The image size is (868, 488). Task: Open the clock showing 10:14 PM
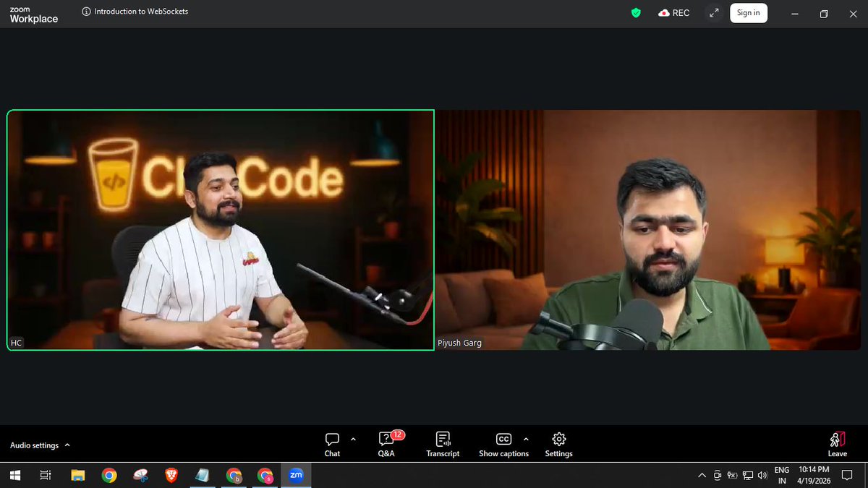tap(814, 475)
